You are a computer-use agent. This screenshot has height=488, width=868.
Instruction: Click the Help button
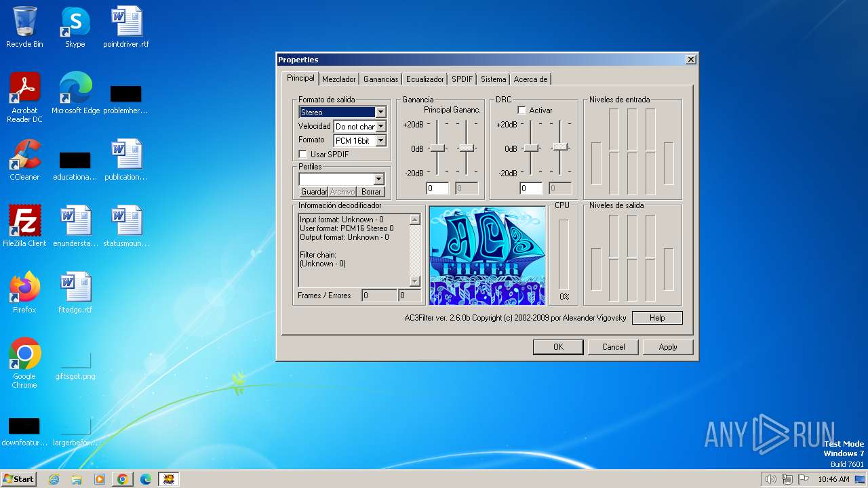657,318
